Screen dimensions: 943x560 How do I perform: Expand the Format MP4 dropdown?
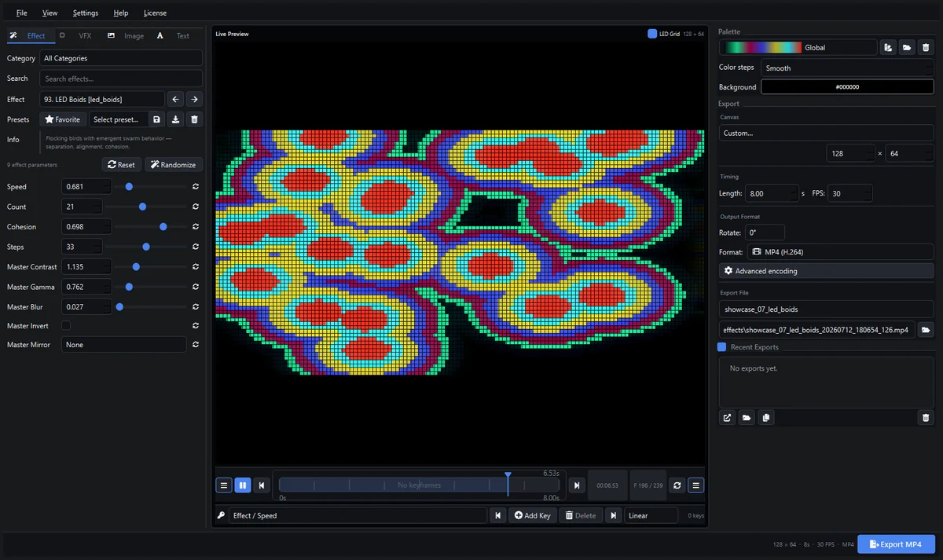(x=841, y=252)
